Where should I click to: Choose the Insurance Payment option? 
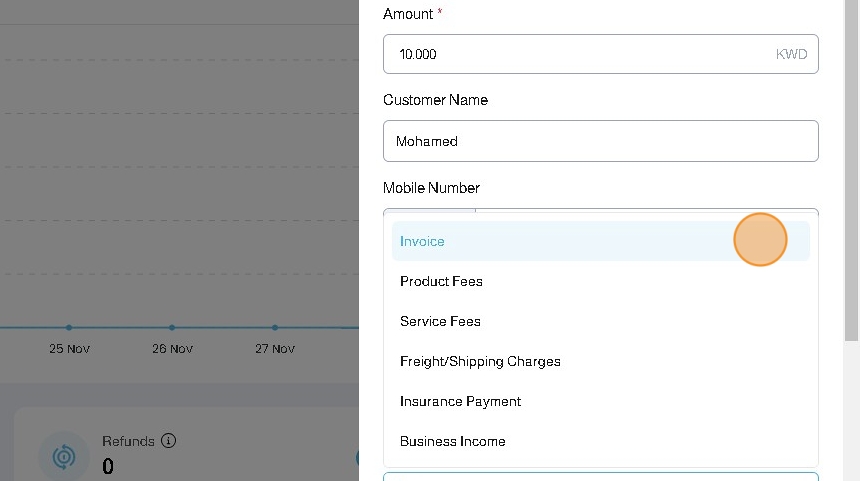pyautogui.click(x=460, y=401)
